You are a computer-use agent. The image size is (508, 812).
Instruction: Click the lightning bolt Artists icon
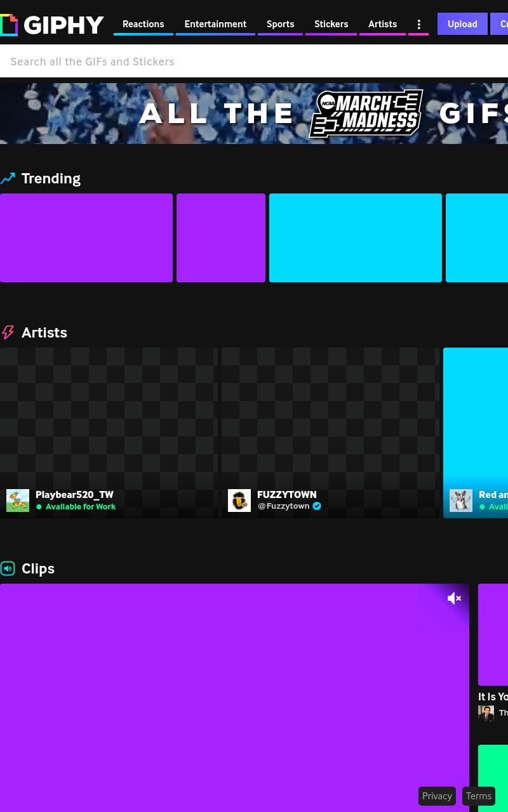point(8,332)
